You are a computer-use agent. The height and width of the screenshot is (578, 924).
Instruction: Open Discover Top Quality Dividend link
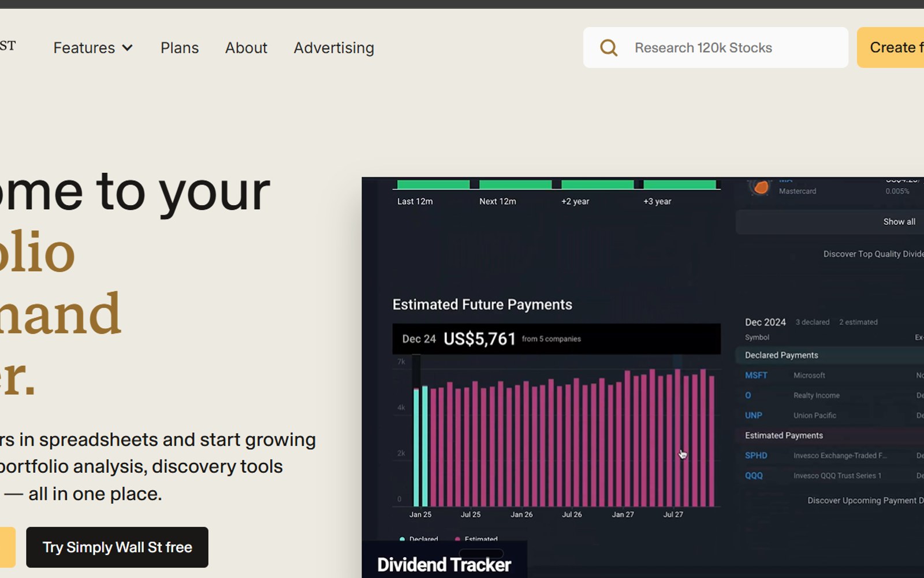pos(873,254)
